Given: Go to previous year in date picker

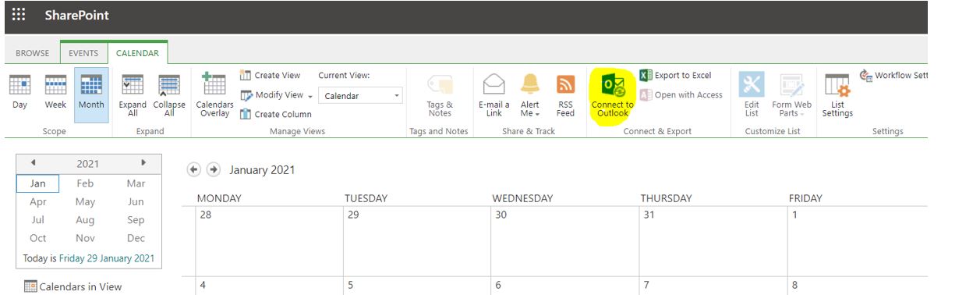Looking at the screenshot, I should tap(33, 163).
